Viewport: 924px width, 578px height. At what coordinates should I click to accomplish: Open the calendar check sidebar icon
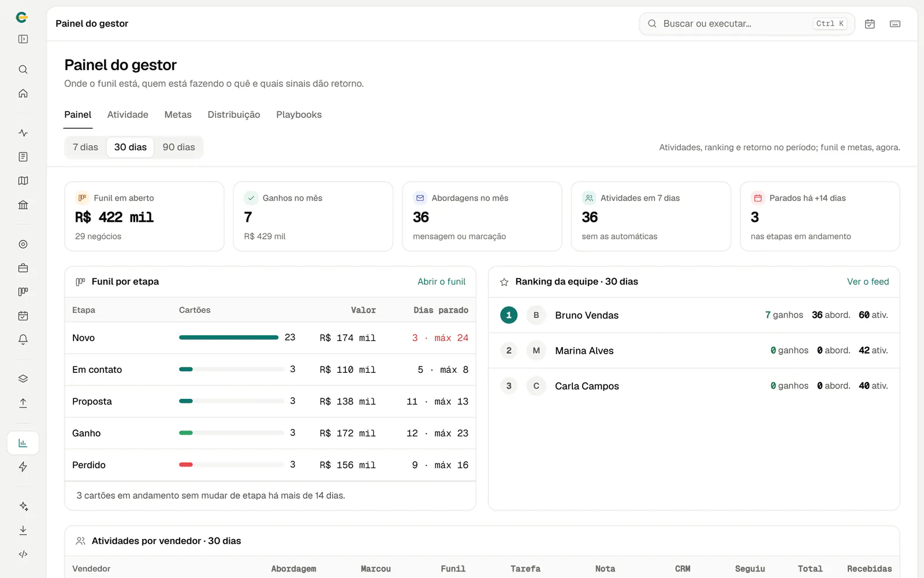(23, 316)
